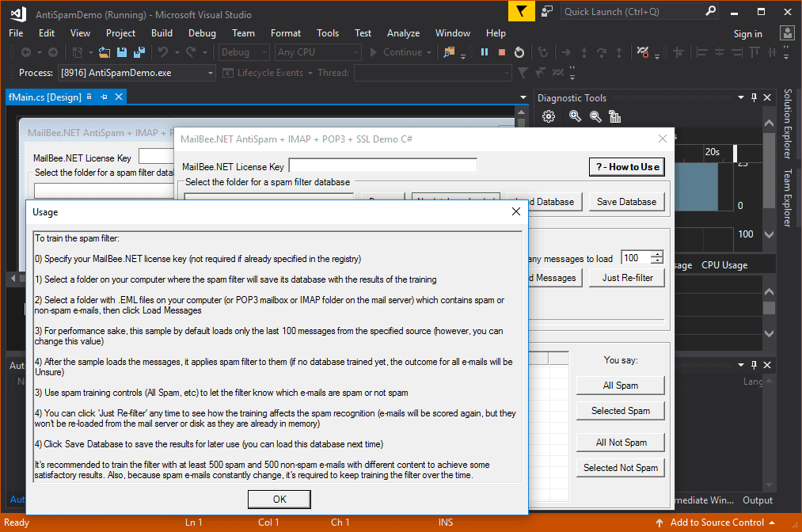This screenshot has width=802, height=532.
Task: Open the File menu
Action: click(16, 33)
